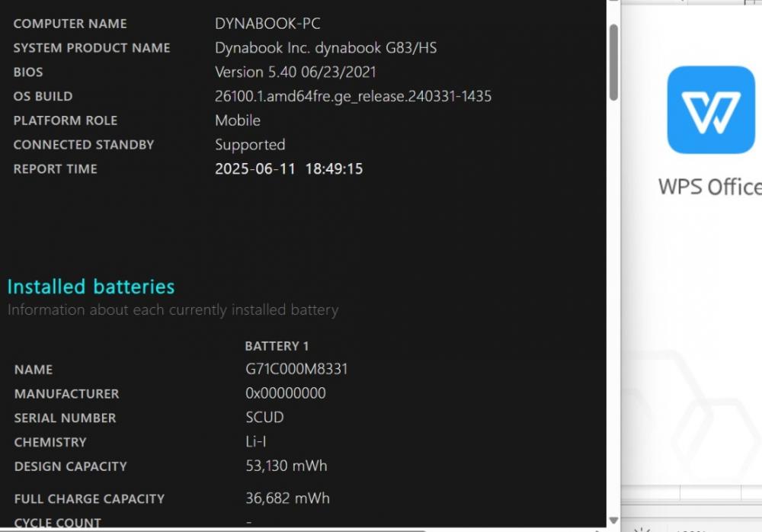Click report time value '2025-06-11 18:49:15'
Viewport: 762px width, 532px height.
coord(289,168)
